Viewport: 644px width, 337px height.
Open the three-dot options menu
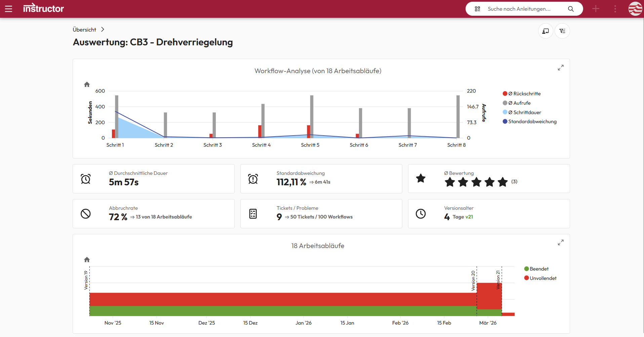click(x=615, y=9)
